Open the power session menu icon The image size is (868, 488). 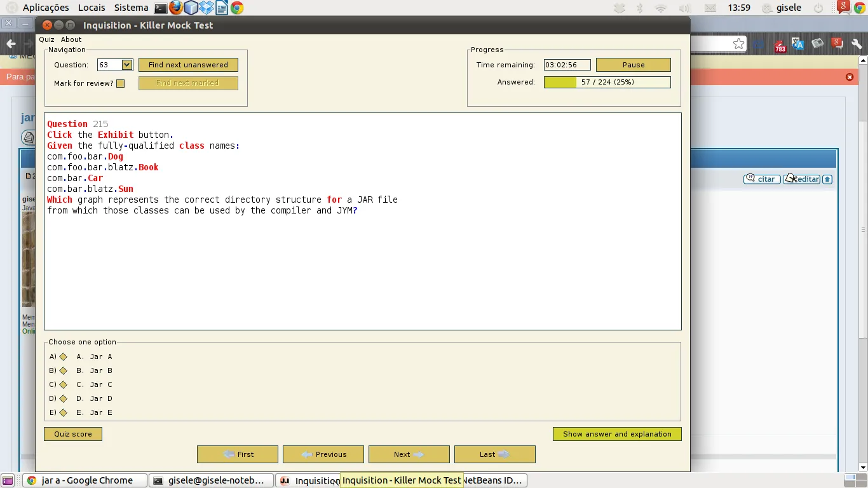click(x=819, y=8)
